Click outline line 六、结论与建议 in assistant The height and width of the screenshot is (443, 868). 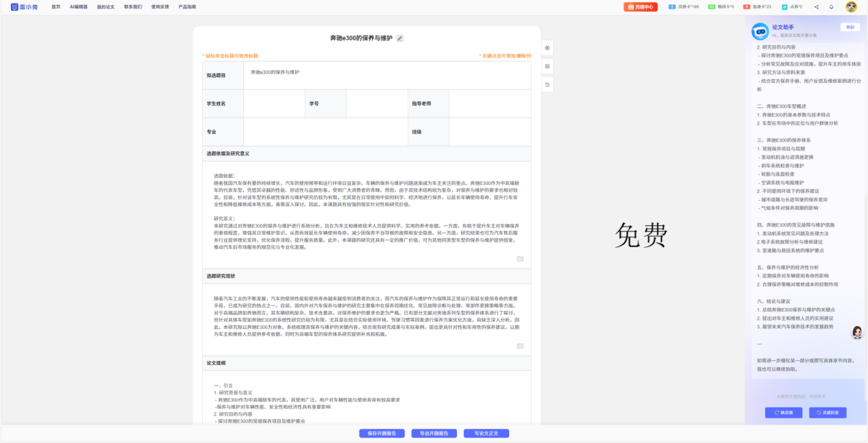[773, 301]
